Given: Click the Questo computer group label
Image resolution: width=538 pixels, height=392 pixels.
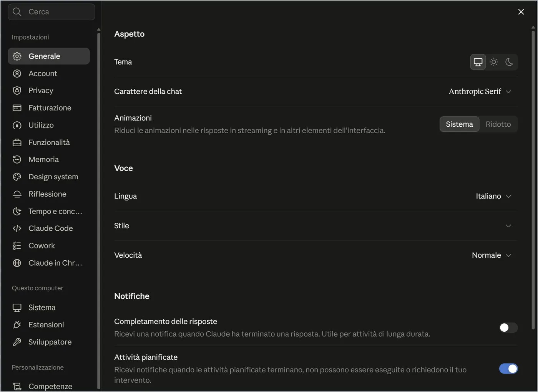Looking at the screenshot, I should [37, 288].
